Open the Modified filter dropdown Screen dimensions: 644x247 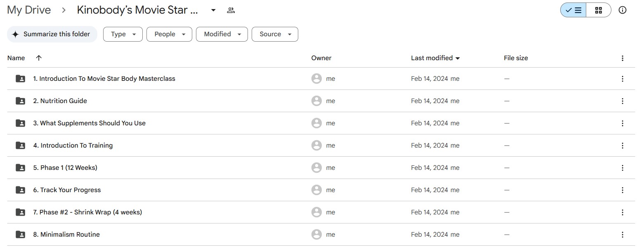tap(222, 34)
